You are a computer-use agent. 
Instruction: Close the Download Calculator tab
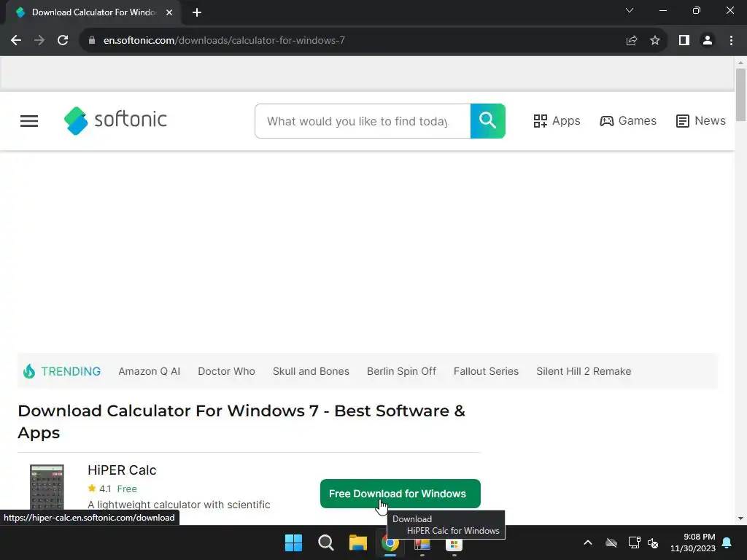(169, 12)
